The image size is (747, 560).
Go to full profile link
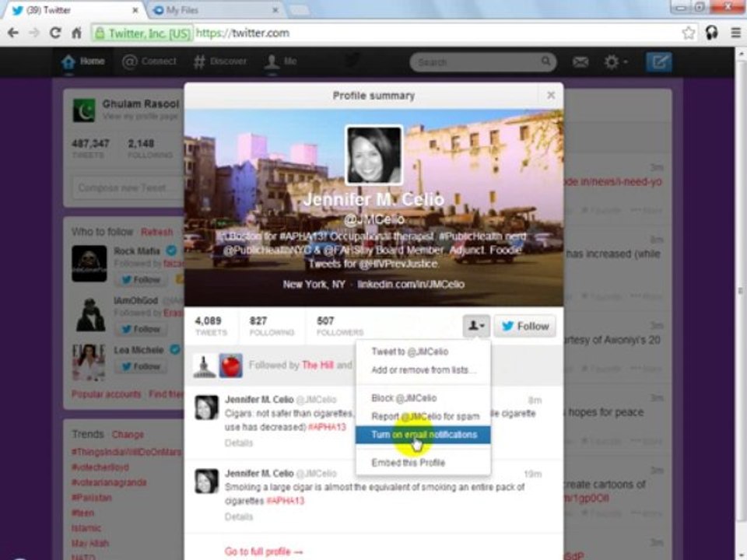tap(264, 551)
